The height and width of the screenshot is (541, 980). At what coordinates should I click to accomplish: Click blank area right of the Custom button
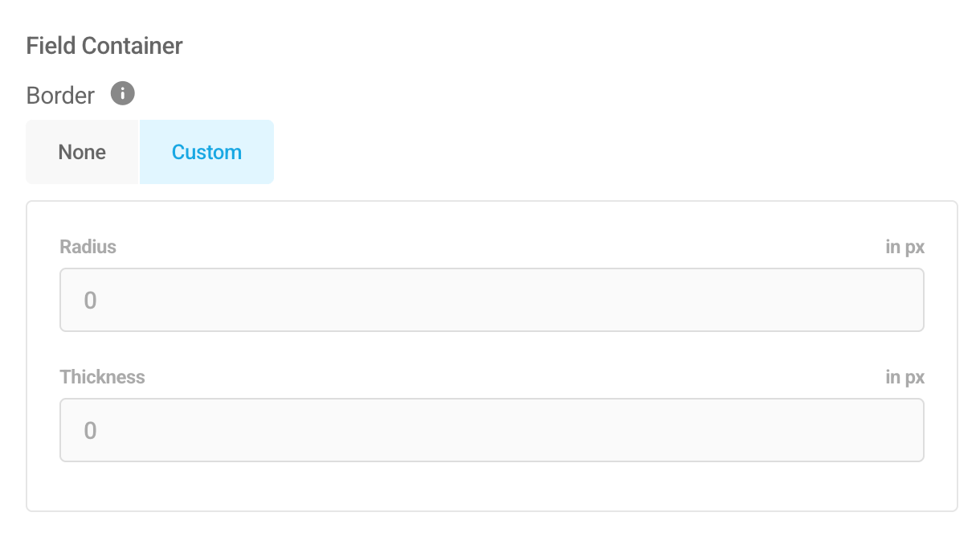coord(610,152)
